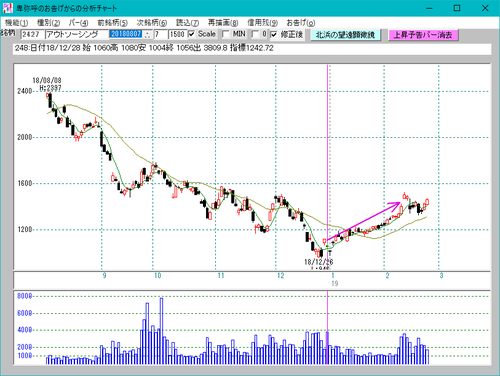Image resolution: width=500 pixels, height=376 pixels.
Task: Click the 4000 volume axis label
Action: click(25, 330)
